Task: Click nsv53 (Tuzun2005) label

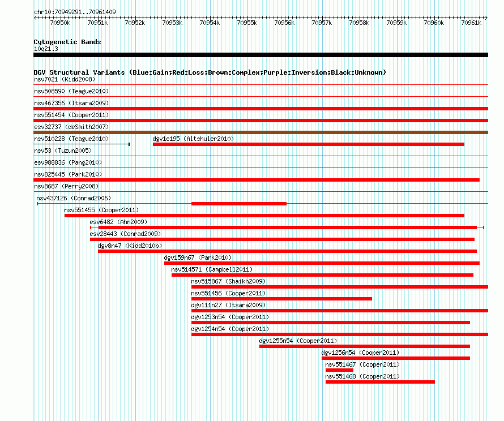Action: click(x=63, y=151)
